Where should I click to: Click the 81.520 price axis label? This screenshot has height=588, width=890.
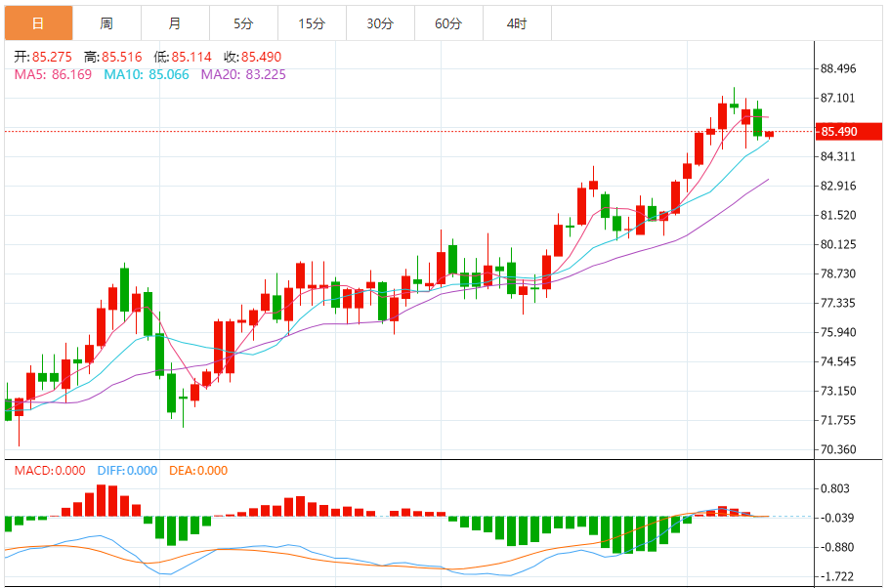coord(838,215)
